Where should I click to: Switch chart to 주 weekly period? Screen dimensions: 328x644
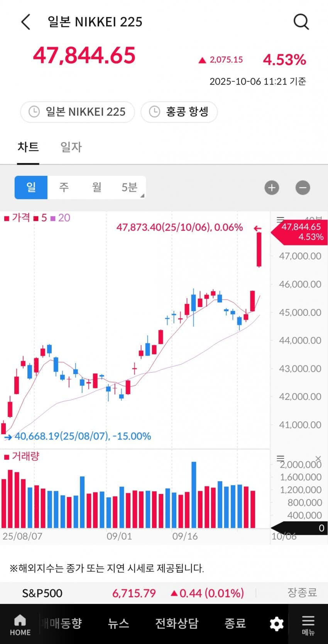(x=64, y=187)
